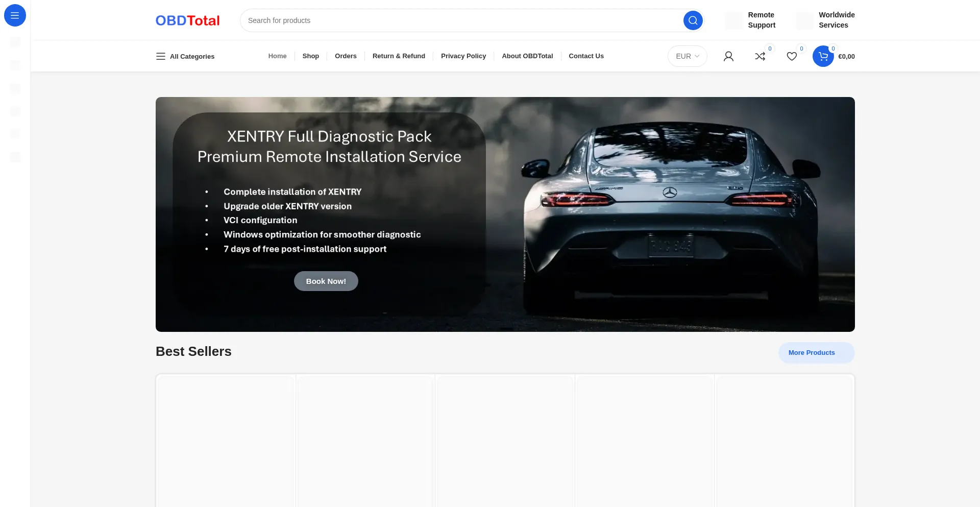Click the More Products button
The width and height of the screenshot is (980, 507).
[816, 353]
